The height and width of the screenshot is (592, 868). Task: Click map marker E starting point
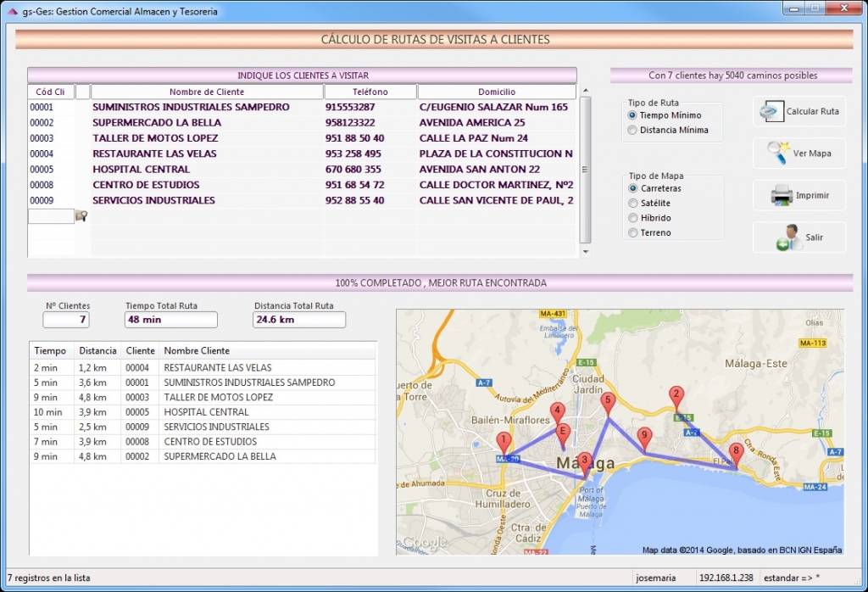pyautogui.click(x=561, y=433)
